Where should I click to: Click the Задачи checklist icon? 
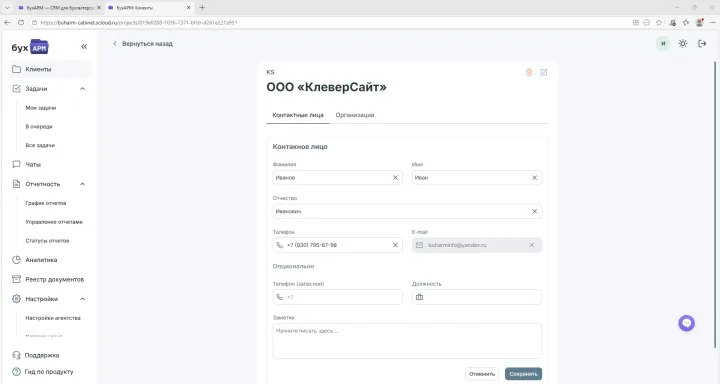click(x=17, y=89)
